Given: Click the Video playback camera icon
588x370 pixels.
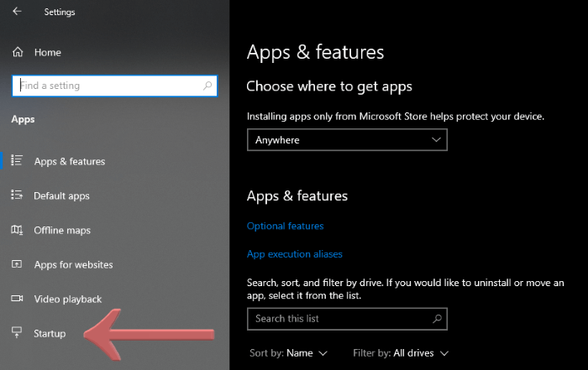Looking at the screenshot, I should (x=17, y=299).
